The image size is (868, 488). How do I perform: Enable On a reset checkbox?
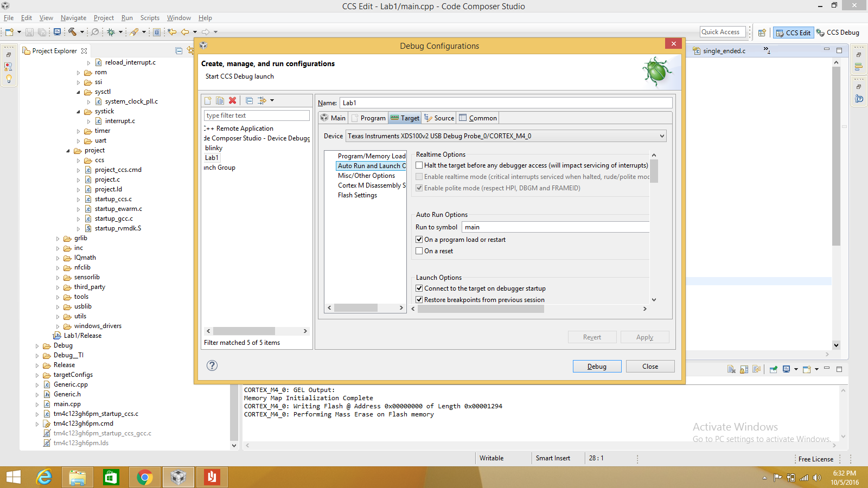pyautogui.click(x=419, y=251)
